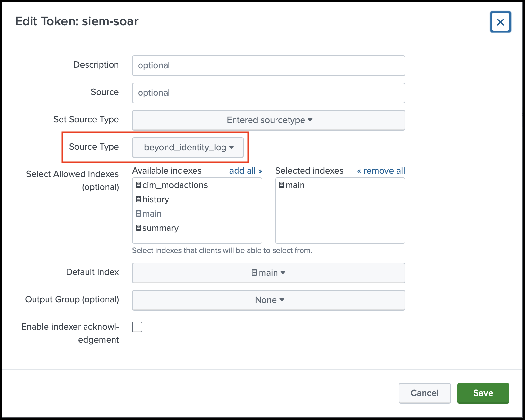
Task: Click the index icon inside the Default Index selector
Action: 254,273
